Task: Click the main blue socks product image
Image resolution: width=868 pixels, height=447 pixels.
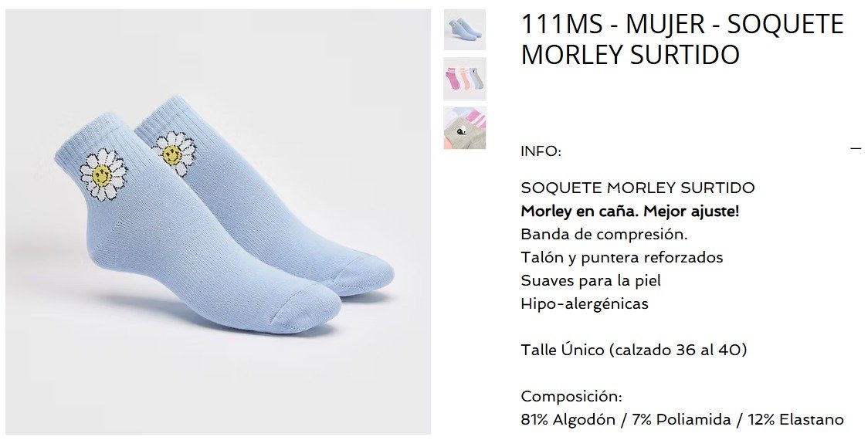Action: pos(218,222)
